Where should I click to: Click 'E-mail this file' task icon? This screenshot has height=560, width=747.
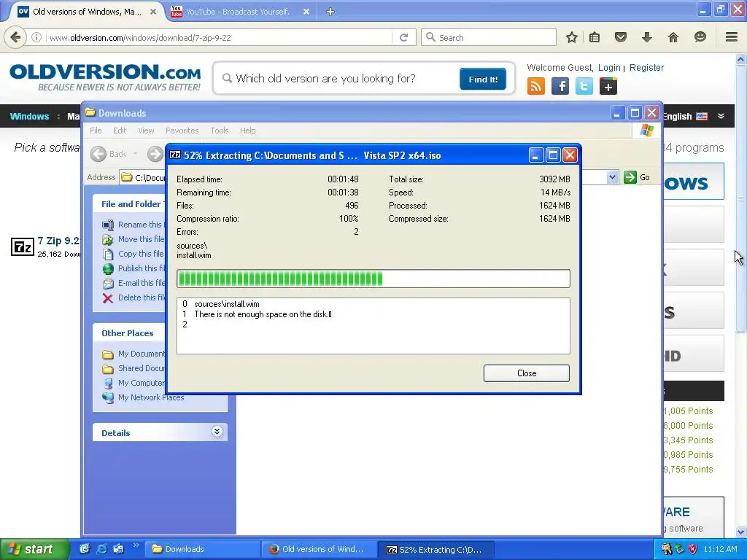pyautogui.click(x=108, y=284)
